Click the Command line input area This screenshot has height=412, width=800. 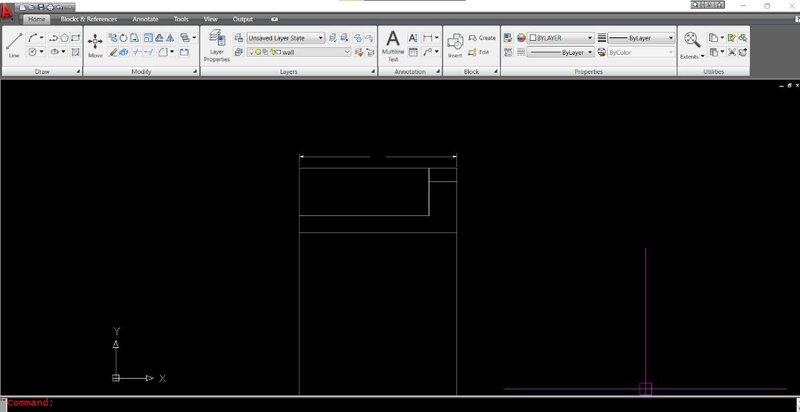click(x=400, y=403)
